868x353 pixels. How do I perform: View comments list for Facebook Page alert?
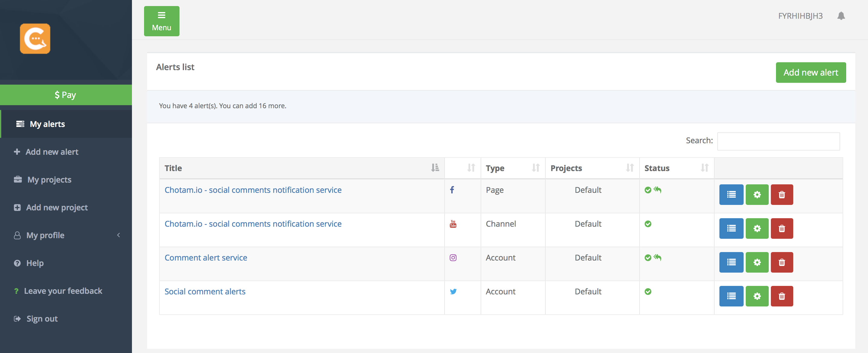click(731, 195)
